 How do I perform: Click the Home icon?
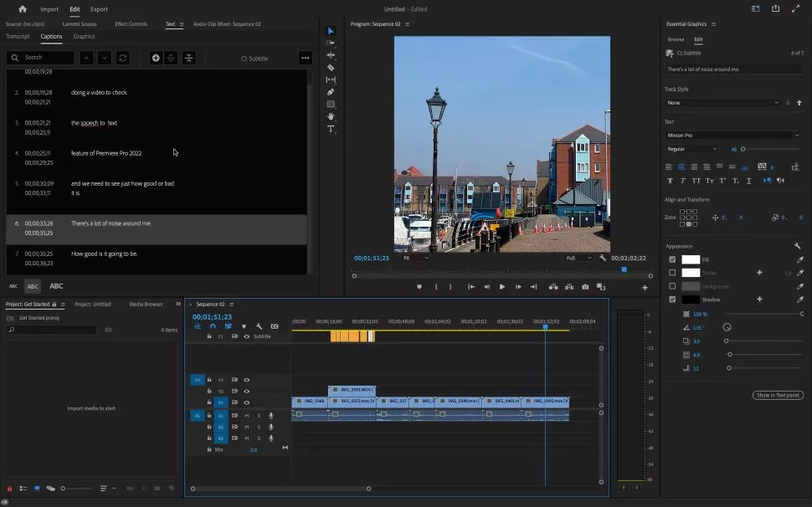pos(23,9)
